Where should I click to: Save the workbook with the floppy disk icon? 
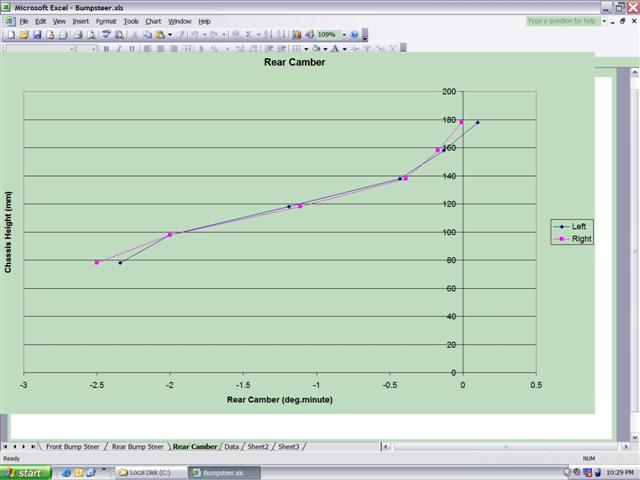click(x=37, y=35)
